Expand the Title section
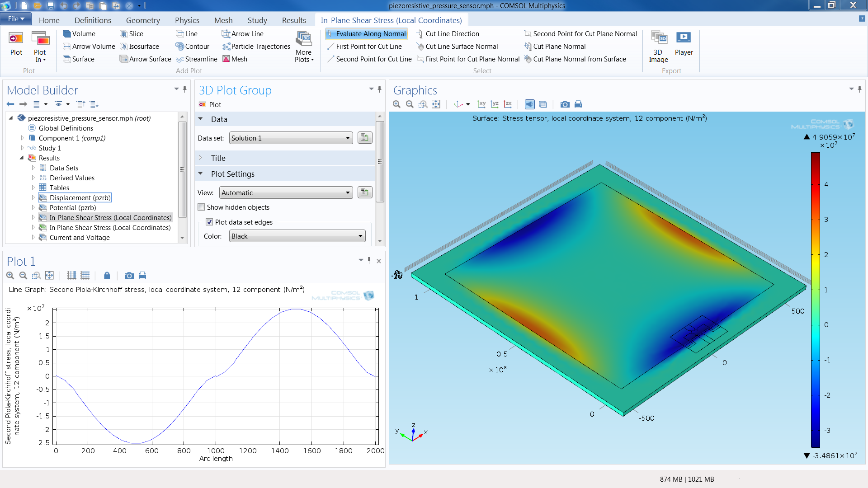868x488 pixels. coord(201,158)
